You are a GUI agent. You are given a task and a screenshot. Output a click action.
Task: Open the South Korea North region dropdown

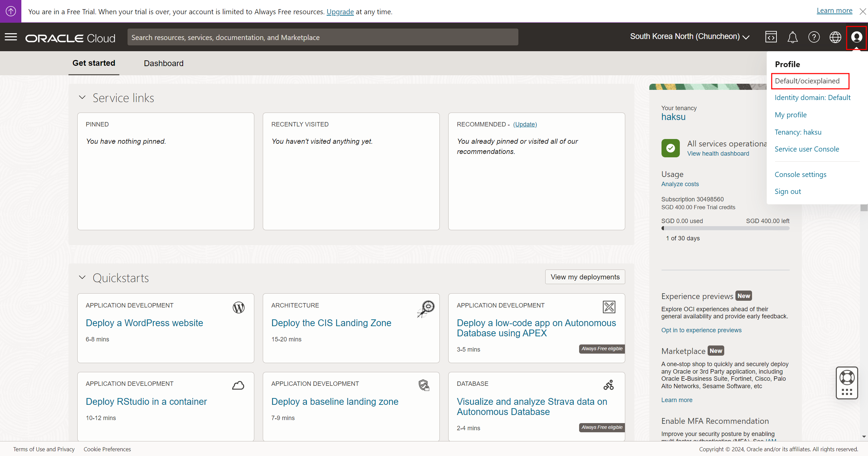tap(690, 37)
